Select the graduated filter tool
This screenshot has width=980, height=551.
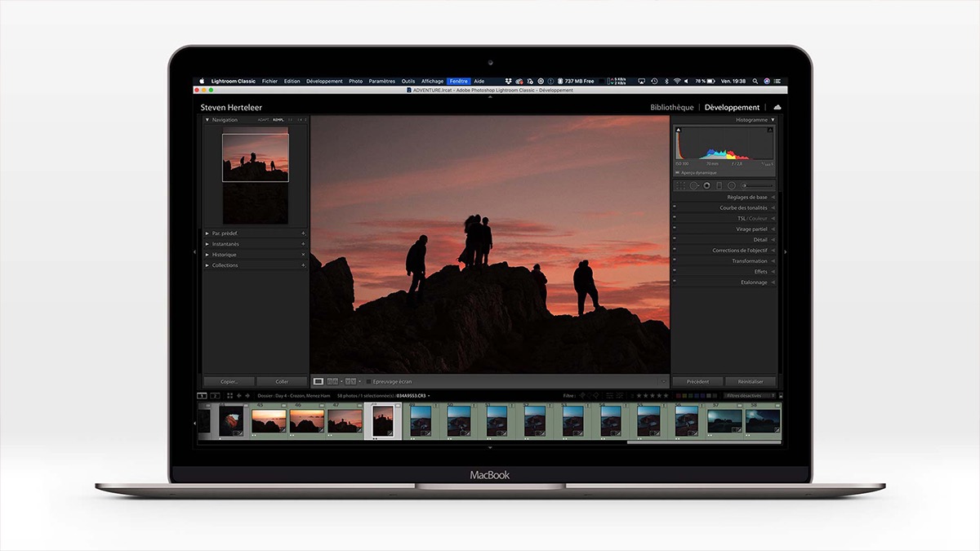coord(719,186)
